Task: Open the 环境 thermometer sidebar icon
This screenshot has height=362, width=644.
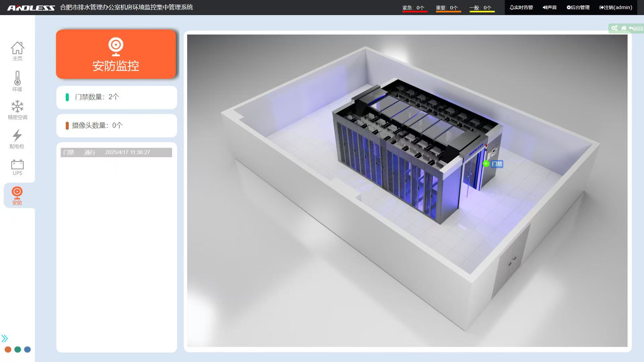Action: click(17, 81)
